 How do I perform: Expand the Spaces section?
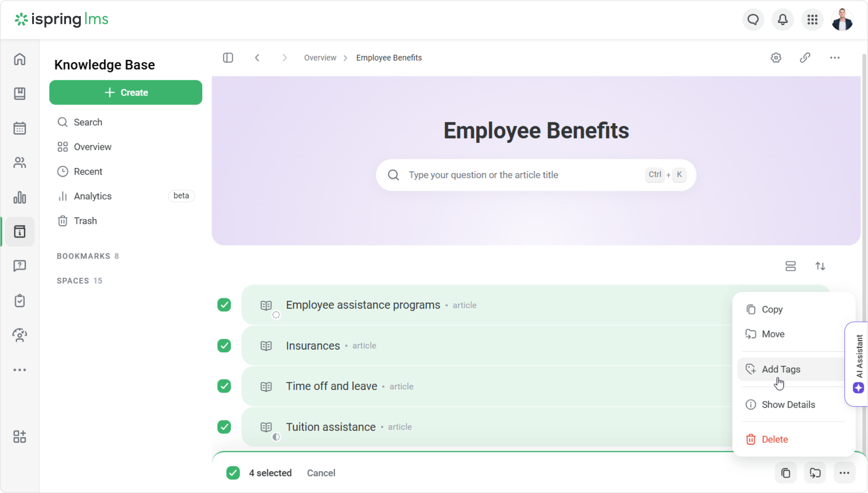coord(73,281)
